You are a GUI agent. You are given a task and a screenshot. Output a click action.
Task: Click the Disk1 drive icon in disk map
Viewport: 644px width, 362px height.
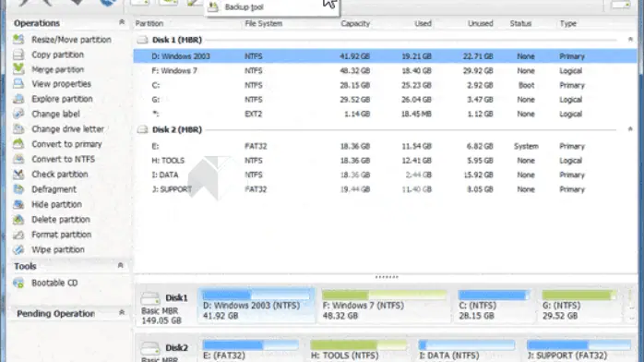pyautogui.click(x=149, y=298)
